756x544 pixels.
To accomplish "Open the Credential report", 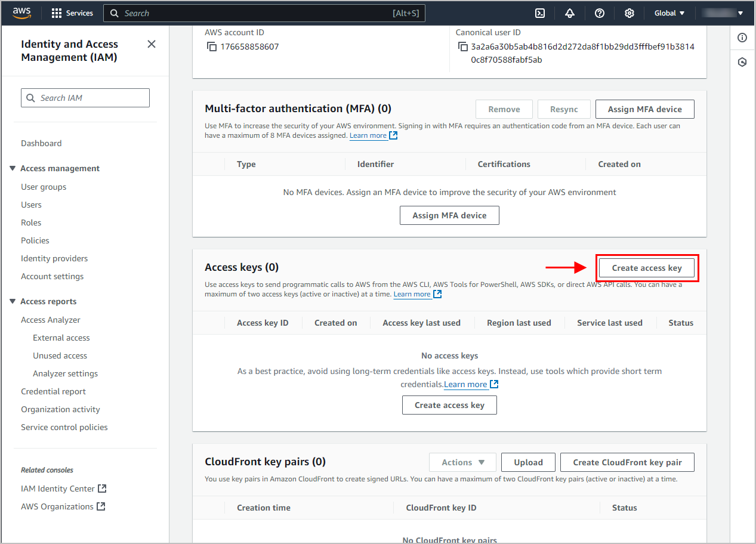I will click(x=54, y=391).
